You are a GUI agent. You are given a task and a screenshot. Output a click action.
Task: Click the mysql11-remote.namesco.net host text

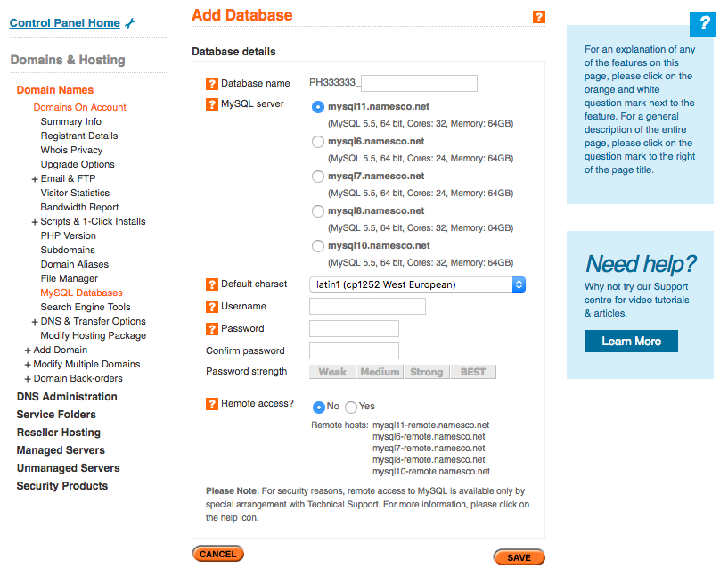coord(431,425)
